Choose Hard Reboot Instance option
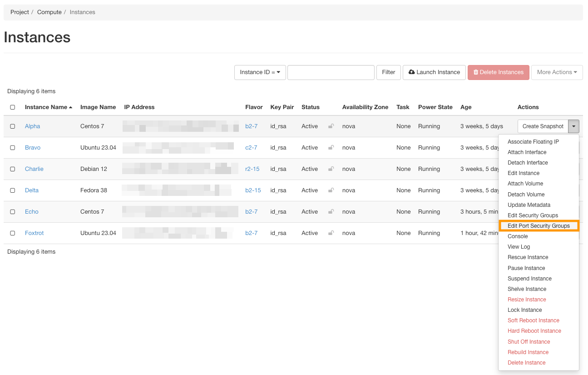 click(x=534, y=331)
